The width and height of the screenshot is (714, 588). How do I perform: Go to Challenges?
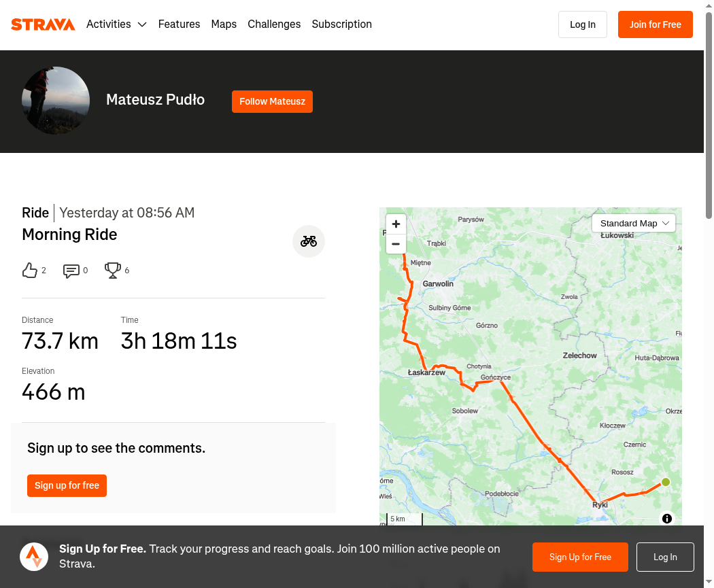pyautogui.click(x=274, y=24)
